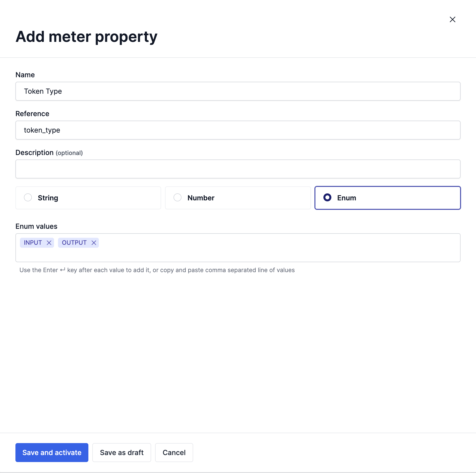Image resolution: width=476 pixels, height=473 pixels.
Task: Close the Add meter property dialog
Action: pos(452,19)
